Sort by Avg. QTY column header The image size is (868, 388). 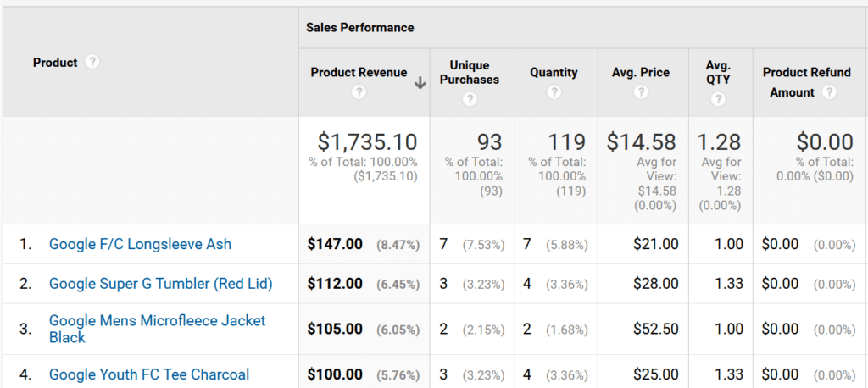pos(718,73)
